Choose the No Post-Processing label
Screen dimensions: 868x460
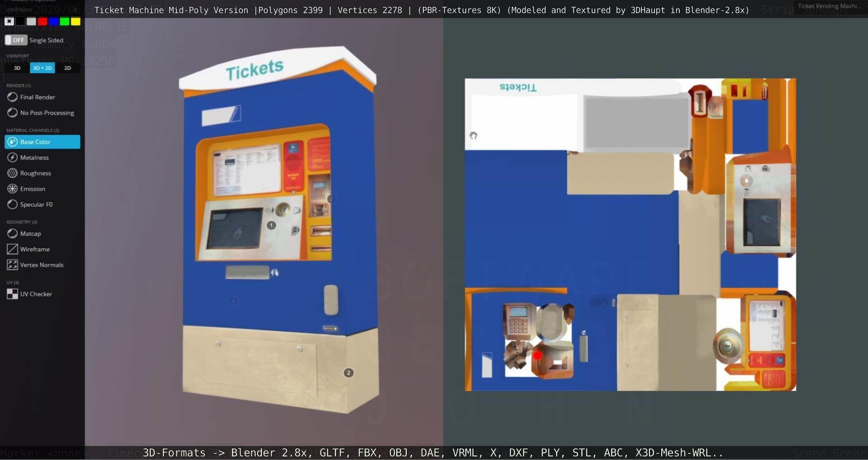[47, 113]
